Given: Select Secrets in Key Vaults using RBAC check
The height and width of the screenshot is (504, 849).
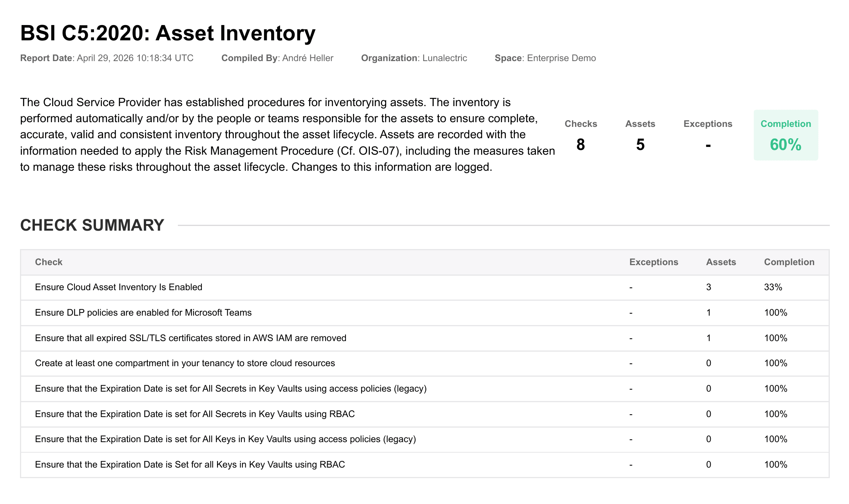Looking at the screenshot, I should (425, 414).
